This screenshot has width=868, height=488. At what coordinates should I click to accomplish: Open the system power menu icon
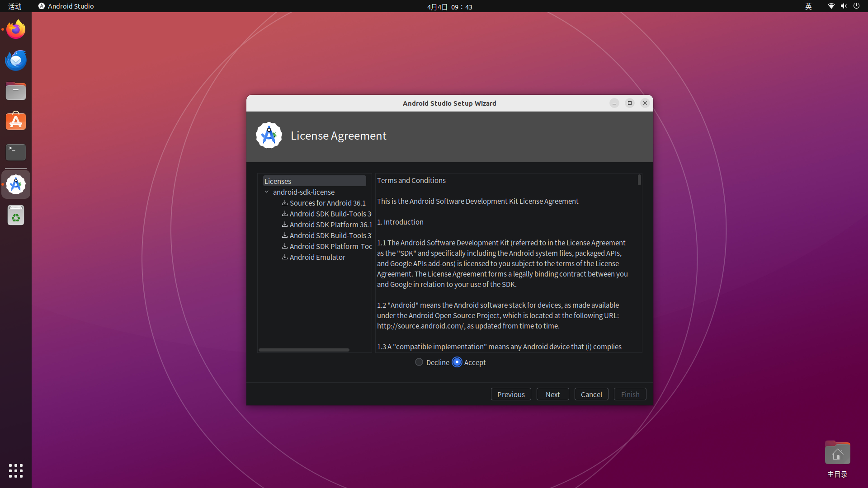click(856, 6)
